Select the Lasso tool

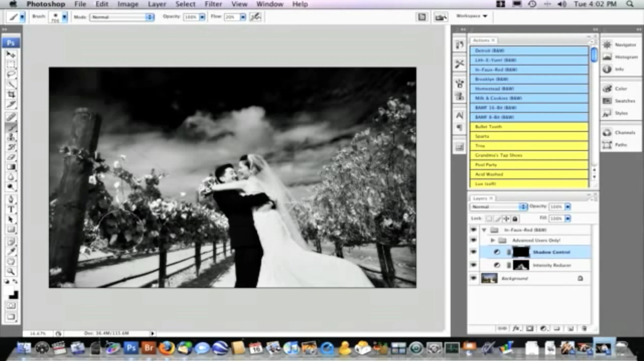click(x=11, y=74)
